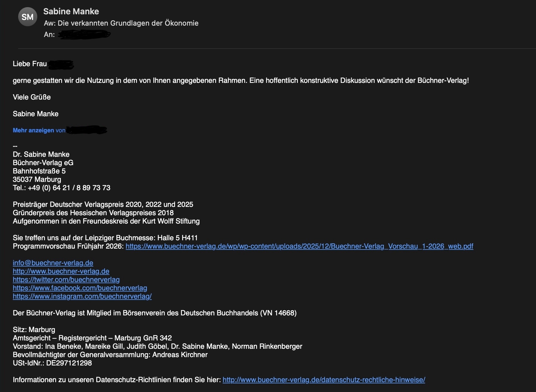
Task: Click the Büchner-Verlag eG company name
Action: [44, 162]
